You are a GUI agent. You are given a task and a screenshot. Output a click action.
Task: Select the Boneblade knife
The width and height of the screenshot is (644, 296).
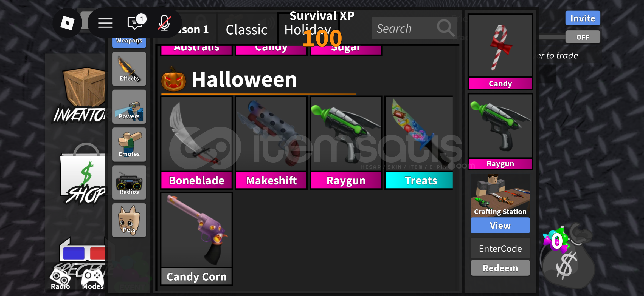pos(196,143)
